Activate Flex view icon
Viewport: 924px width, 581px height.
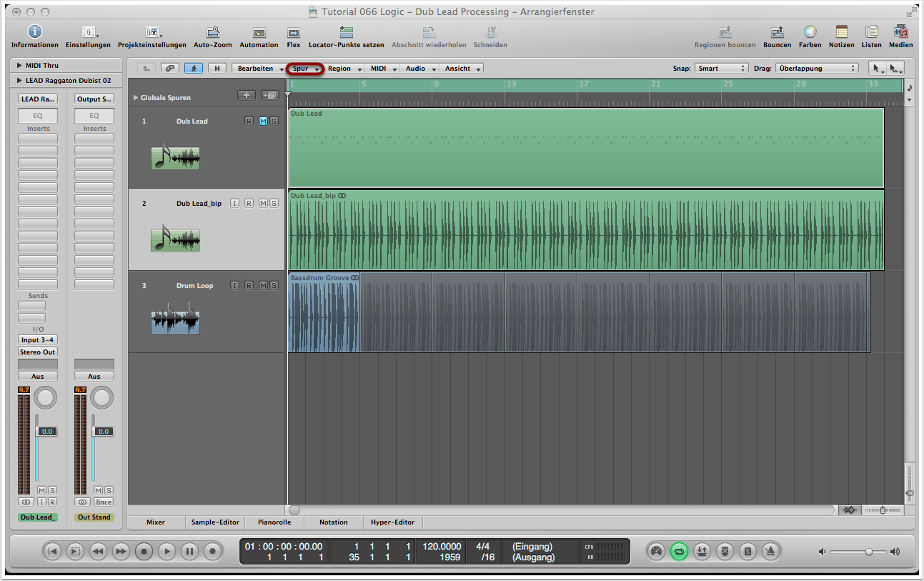pos(293,32)
